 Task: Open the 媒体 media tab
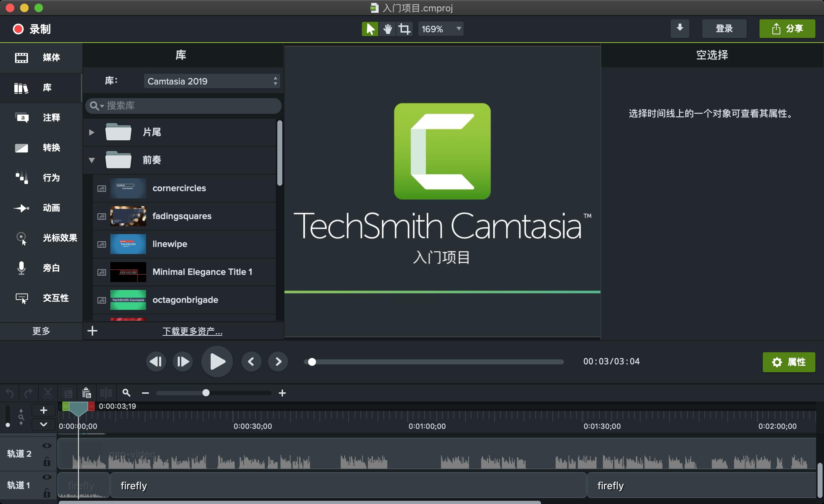click(41, 57)
